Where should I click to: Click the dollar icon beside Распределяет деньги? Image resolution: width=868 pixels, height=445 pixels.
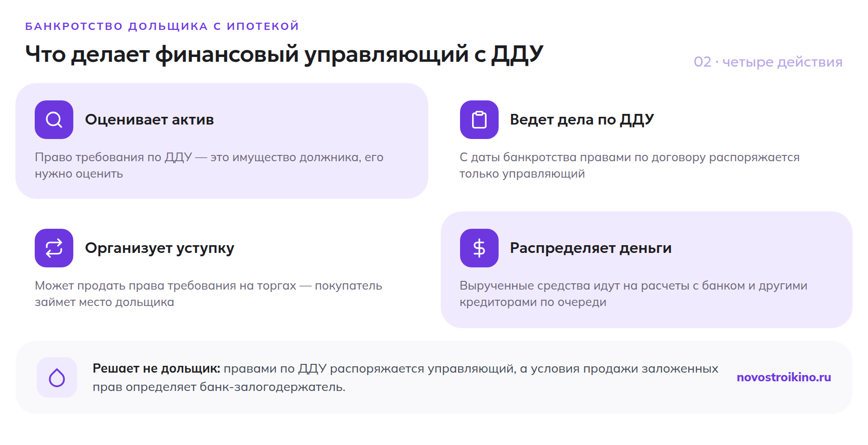[479, 248]
